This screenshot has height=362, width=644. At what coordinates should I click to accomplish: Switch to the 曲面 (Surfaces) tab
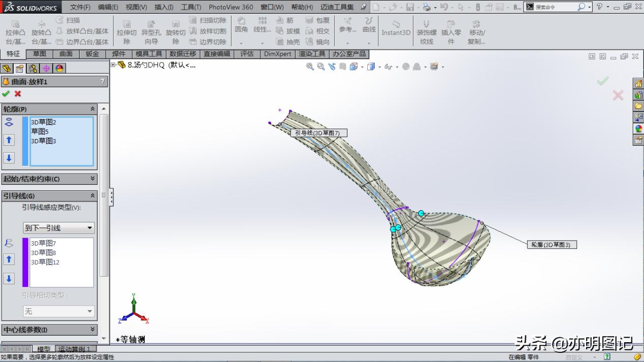[x=66, y=54]
